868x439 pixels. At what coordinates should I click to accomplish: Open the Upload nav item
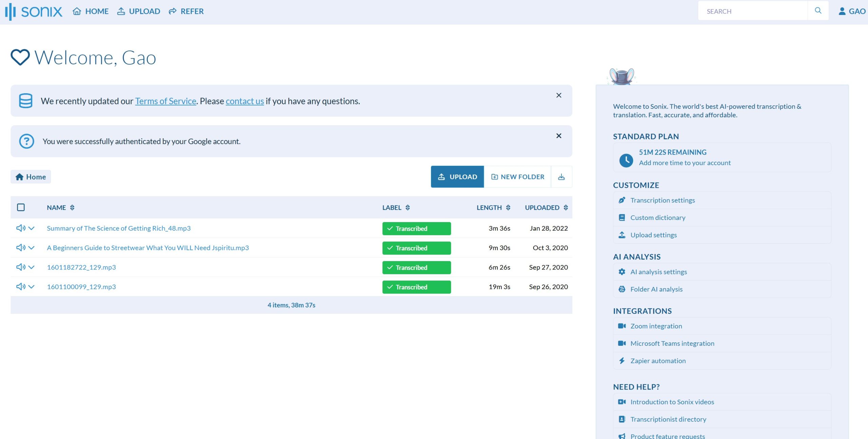pyautogui.click(x=138, y=12)
